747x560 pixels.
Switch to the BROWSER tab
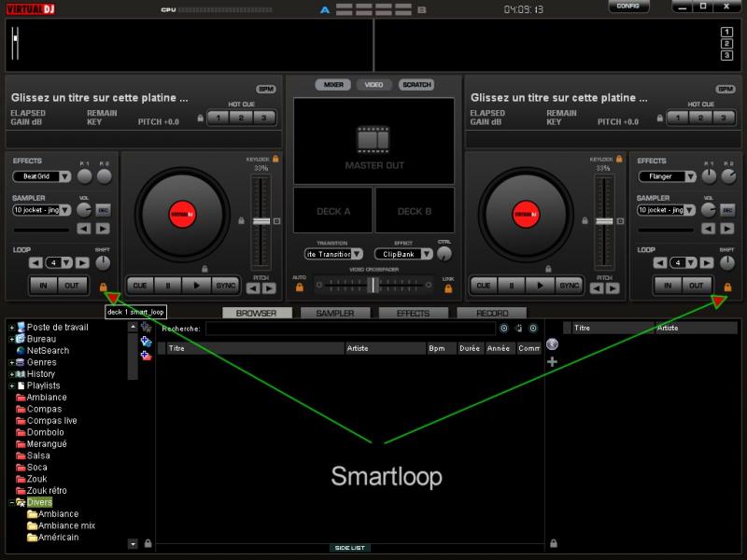pyautogui.click(x=257, y=313)
